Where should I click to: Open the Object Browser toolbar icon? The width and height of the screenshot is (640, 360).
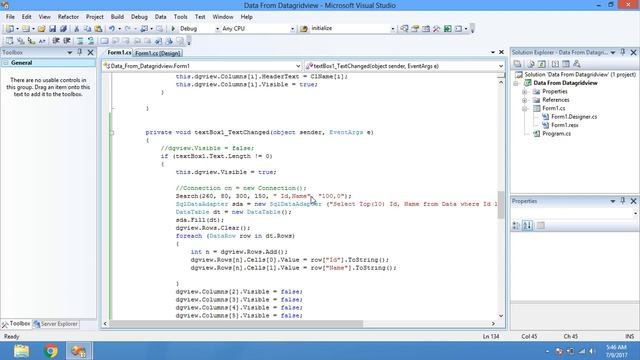pos(426,29)
